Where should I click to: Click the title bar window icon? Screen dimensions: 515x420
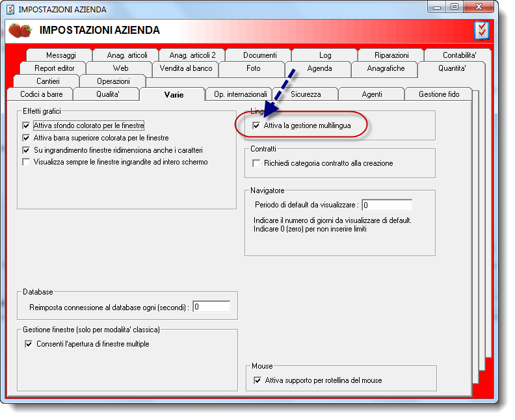click(x=10, y=9)
